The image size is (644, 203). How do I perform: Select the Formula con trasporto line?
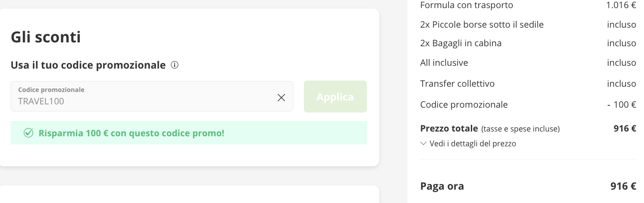tap(467, 6)
